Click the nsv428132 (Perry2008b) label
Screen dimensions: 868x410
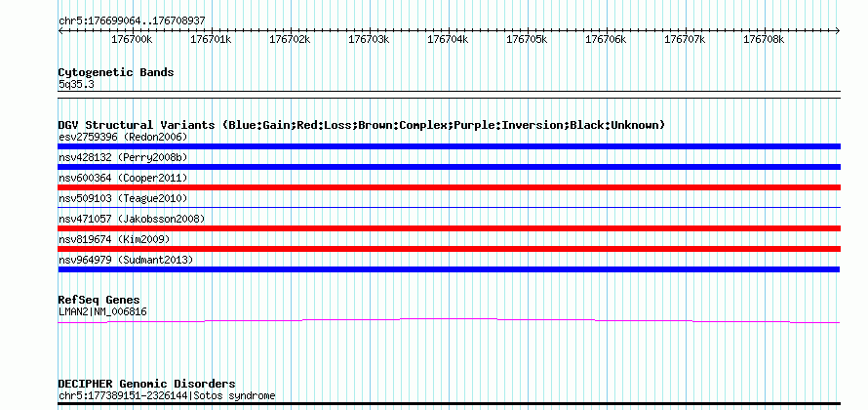[123, 157]
